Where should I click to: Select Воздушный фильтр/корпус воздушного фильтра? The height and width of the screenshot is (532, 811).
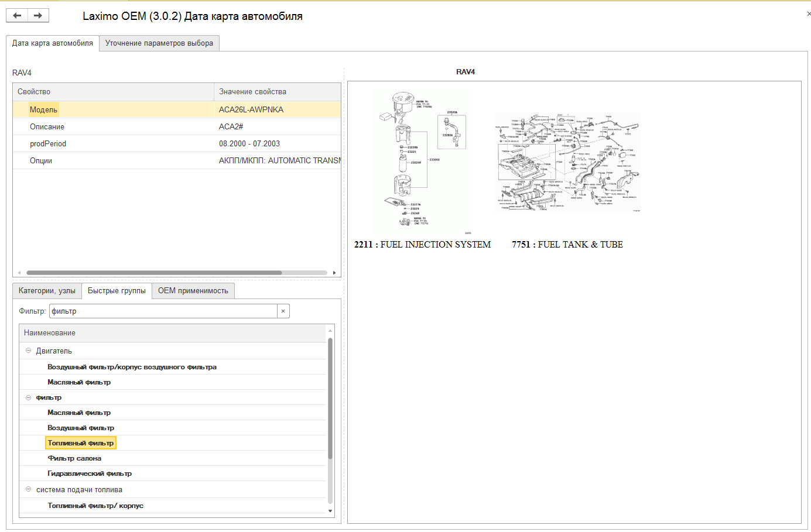pyautogui.click(x=173, y=367)
